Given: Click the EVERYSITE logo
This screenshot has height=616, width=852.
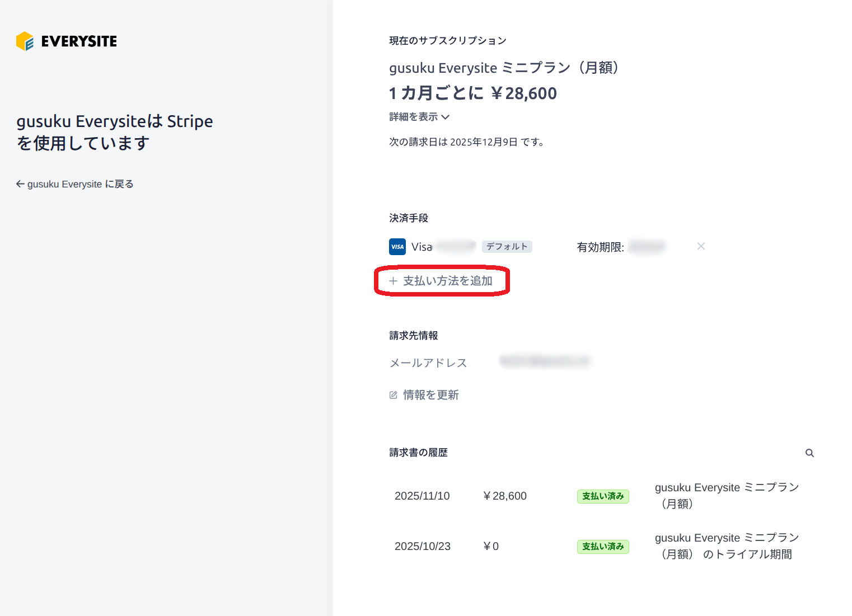Looking at the screenshot, I should pyautogui.click(x=67, y=41).
